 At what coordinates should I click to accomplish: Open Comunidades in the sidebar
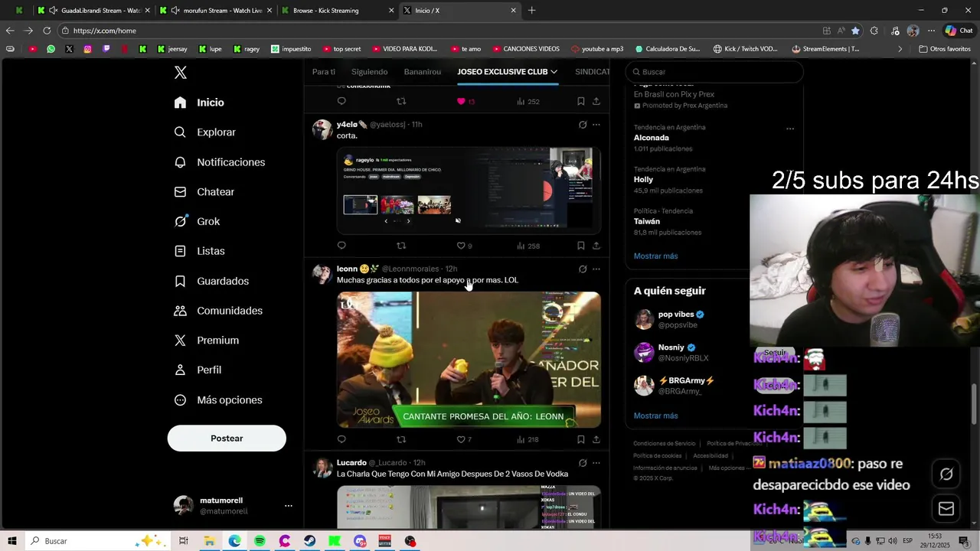[x=218, y=311]
